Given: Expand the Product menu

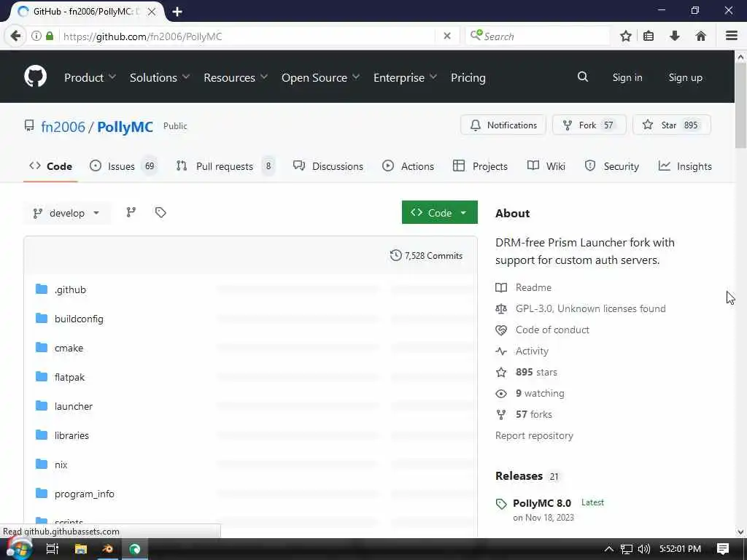Looking at the screenshot, I should [x=90, y=77].
